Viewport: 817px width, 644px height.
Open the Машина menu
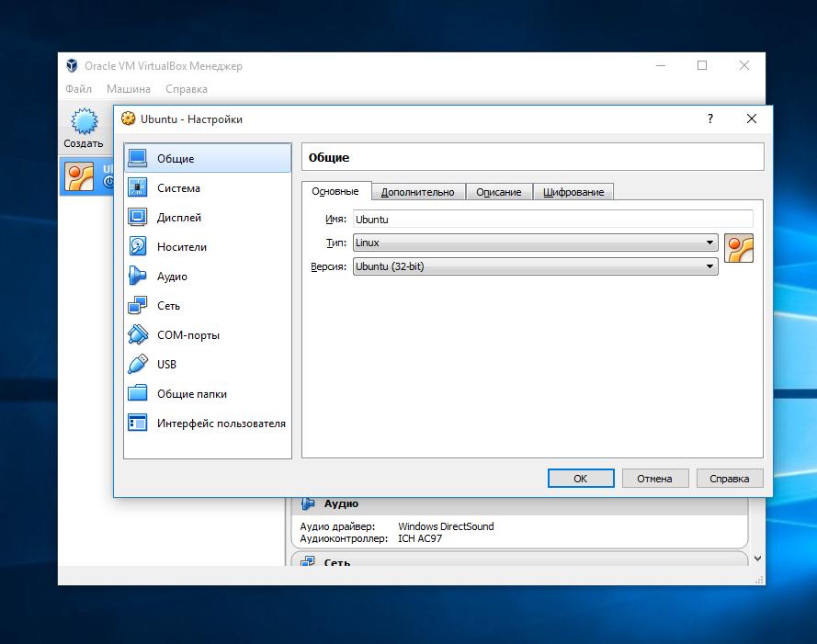128,89
